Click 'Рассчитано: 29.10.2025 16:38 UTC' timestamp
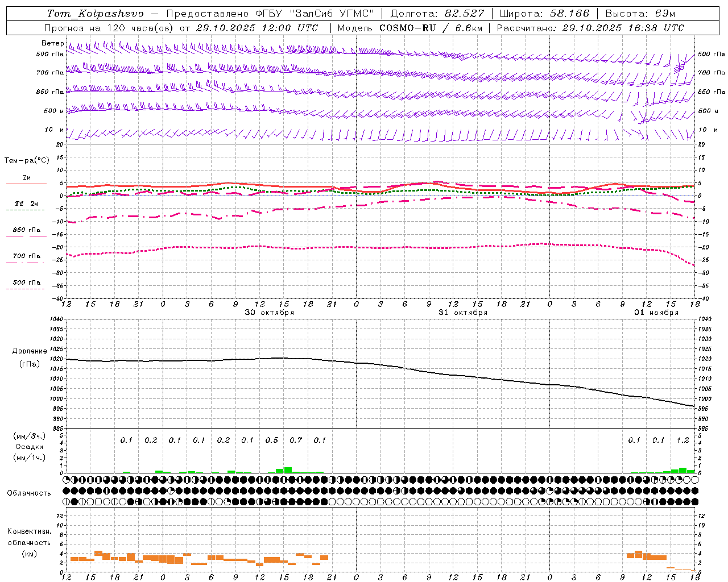This screenshot has height=582, width=728. (x=591, y=28)
